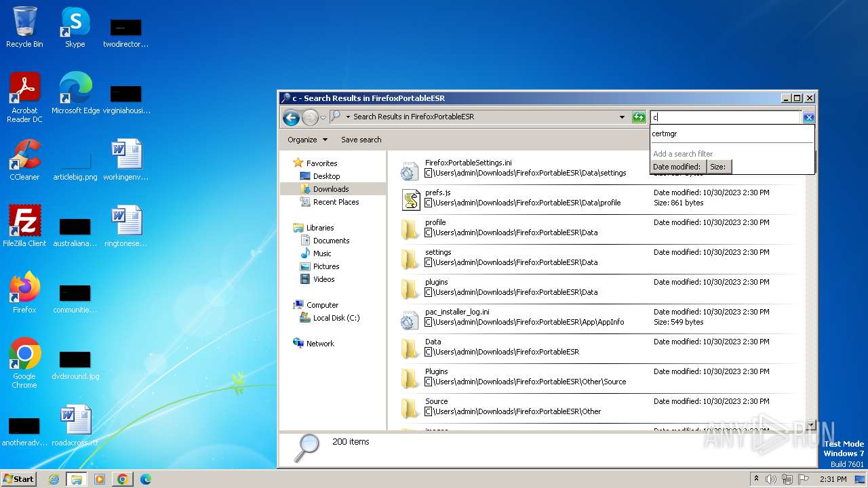This screenshot has height=488, width=868.
Task: Select Network in the navigation pane
Action: [320, 344]
